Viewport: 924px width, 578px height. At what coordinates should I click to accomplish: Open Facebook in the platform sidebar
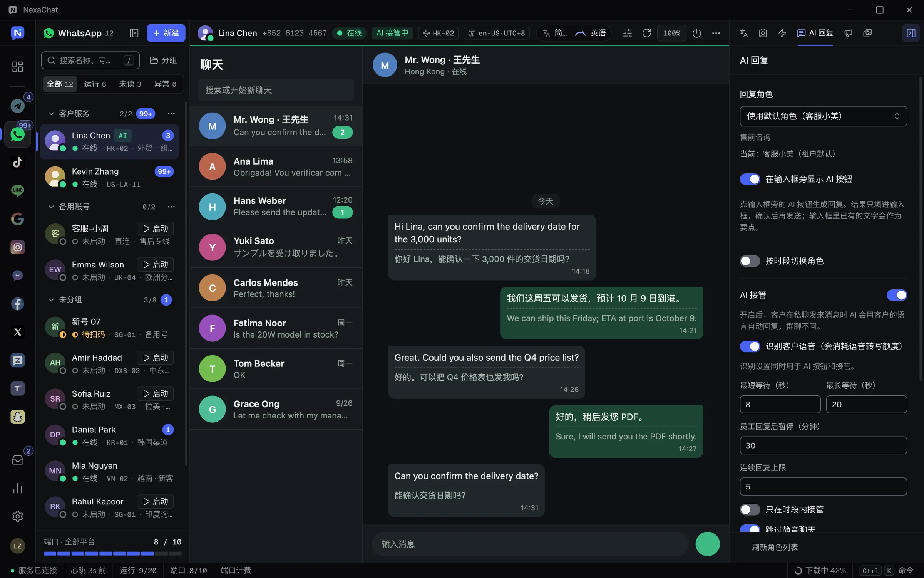tap(17, 304)
